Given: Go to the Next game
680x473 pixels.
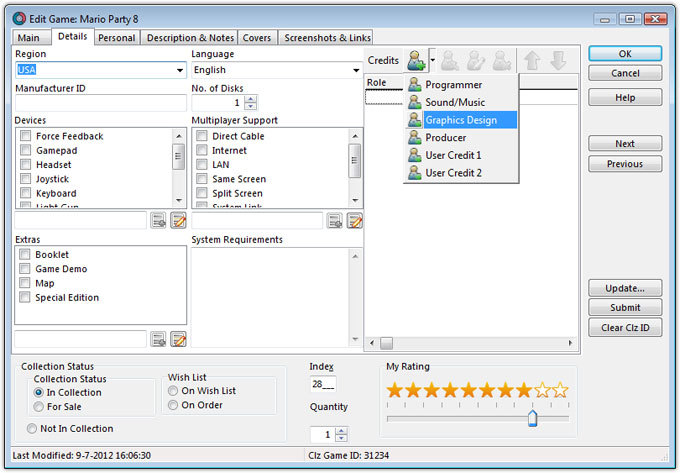Looking at the screenshot, I should 625,144.
